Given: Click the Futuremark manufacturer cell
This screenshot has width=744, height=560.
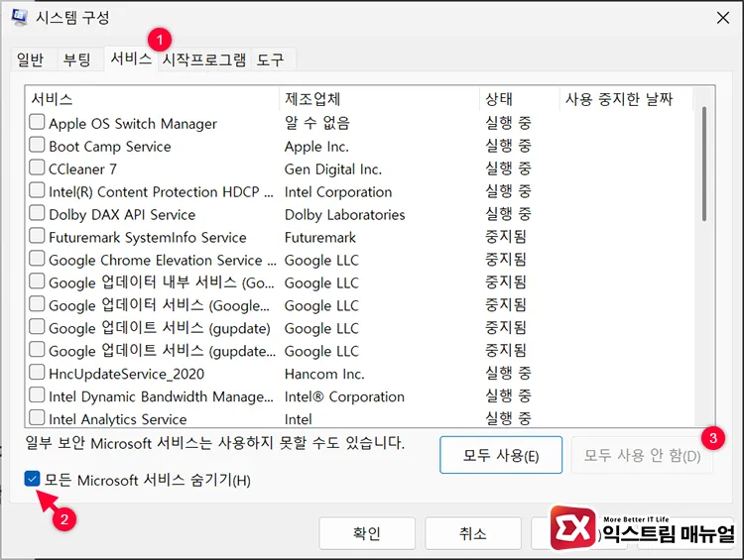Looking at the screenshot, I should click(320, 238).
